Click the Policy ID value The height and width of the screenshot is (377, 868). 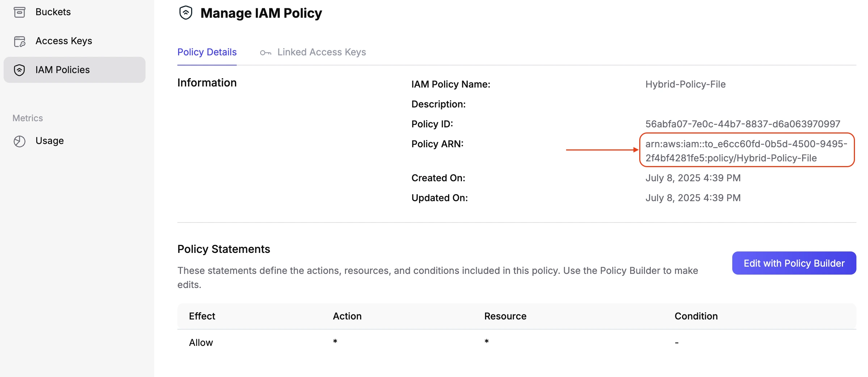[742, 124]
